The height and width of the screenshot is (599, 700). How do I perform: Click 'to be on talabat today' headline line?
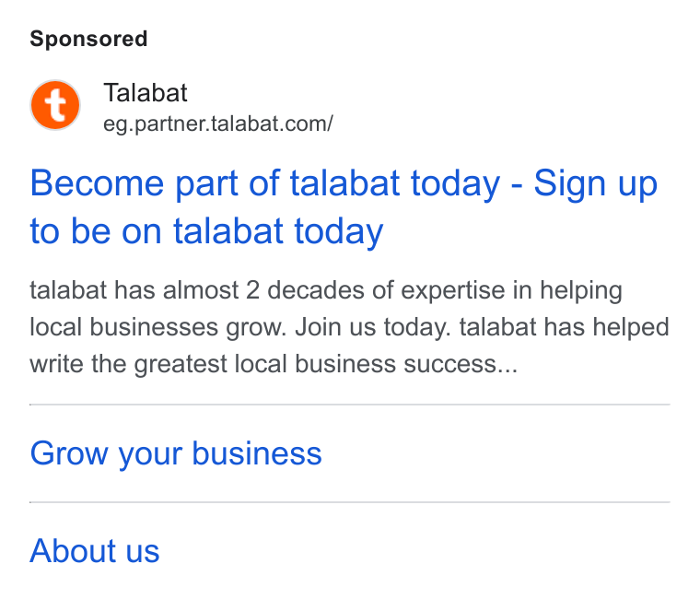pos(206,231)
